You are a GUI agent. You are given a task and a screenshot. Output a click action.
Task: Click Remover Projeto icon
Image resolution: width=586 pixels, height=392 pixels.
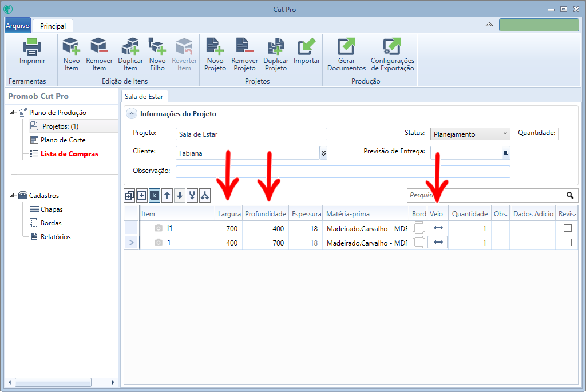pos(244,46)
